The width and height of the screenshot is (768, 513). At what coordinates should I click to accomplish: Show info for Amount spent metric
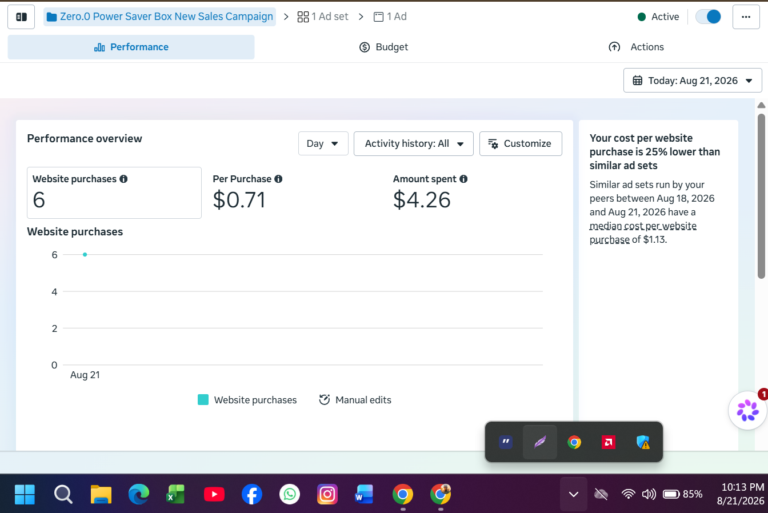[463, 179]
